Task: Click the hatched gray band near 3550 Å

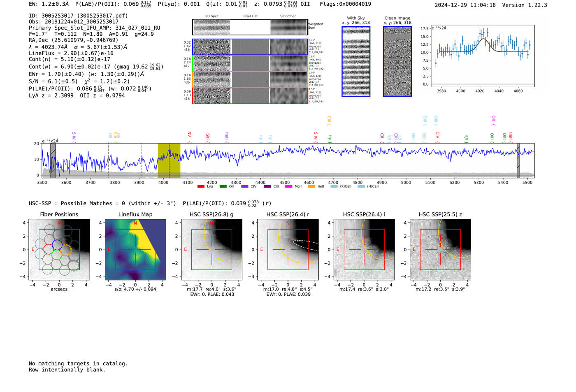Action: coord(53,160)
